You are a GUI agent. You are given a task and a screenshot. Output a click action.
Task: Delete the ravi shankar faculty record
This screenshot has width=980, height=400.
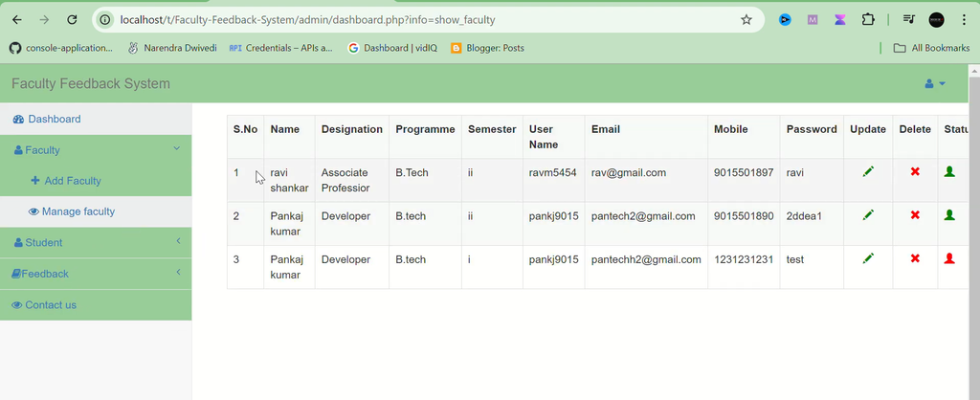915,172
